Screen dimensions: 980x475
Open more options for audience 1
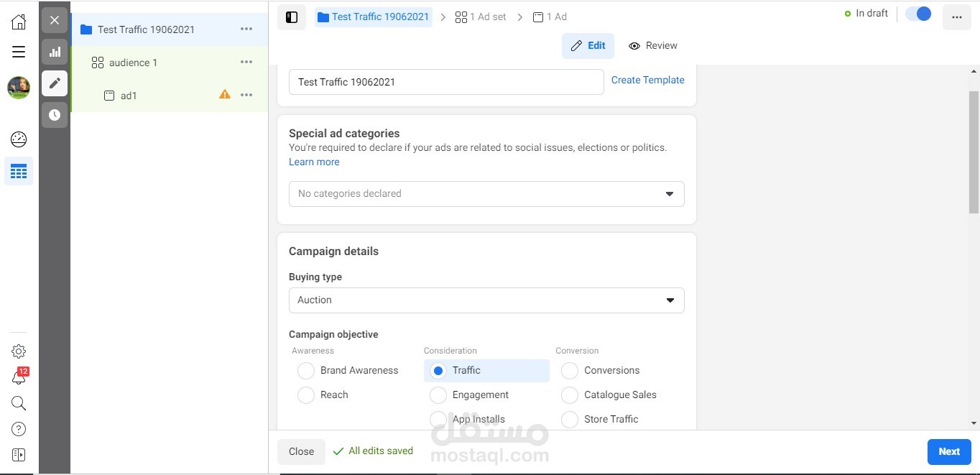246,63
